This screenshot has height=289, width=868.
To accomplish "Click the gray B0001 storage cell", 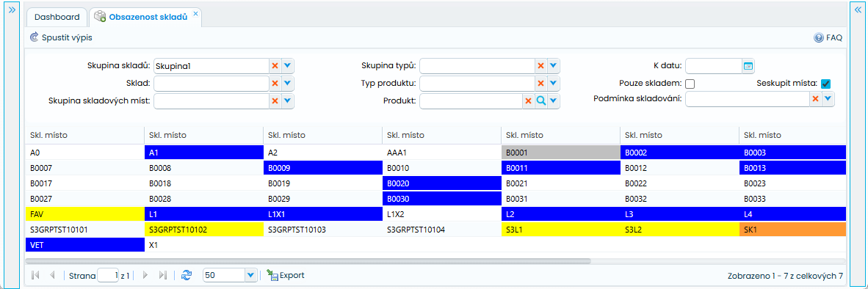I will pyautogui.click(x=560, y=152).
